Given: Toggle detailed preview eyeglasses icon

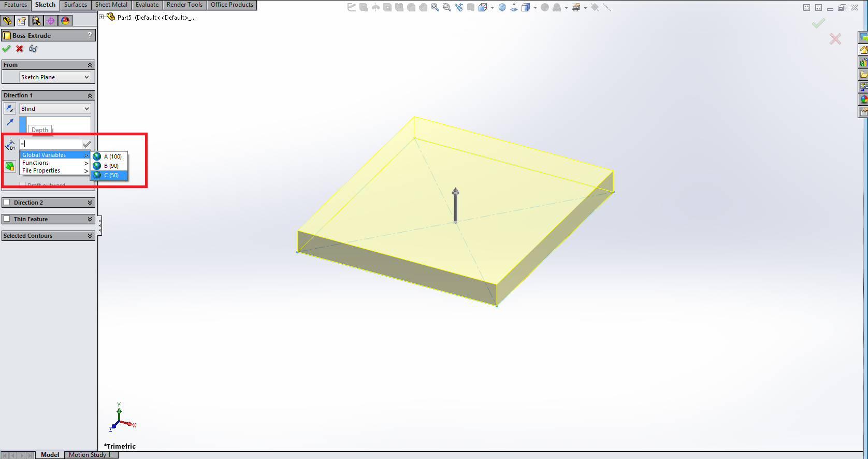Looking at the screenshot, I should 33,49.
